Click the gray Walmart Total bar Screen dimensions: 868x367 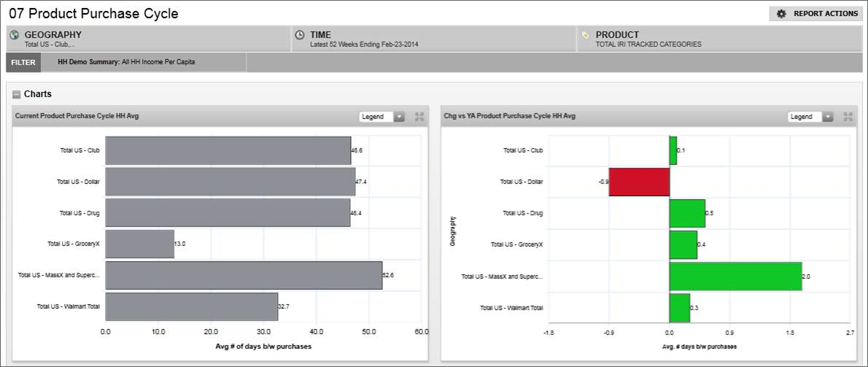click(191, 307)
